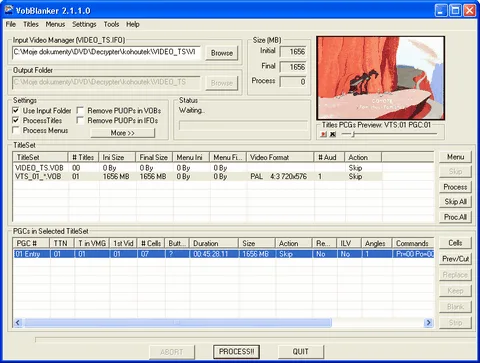This screenshot has height=363, width=480.
Task: Click the ILV column header
Action: coord(349,243)
